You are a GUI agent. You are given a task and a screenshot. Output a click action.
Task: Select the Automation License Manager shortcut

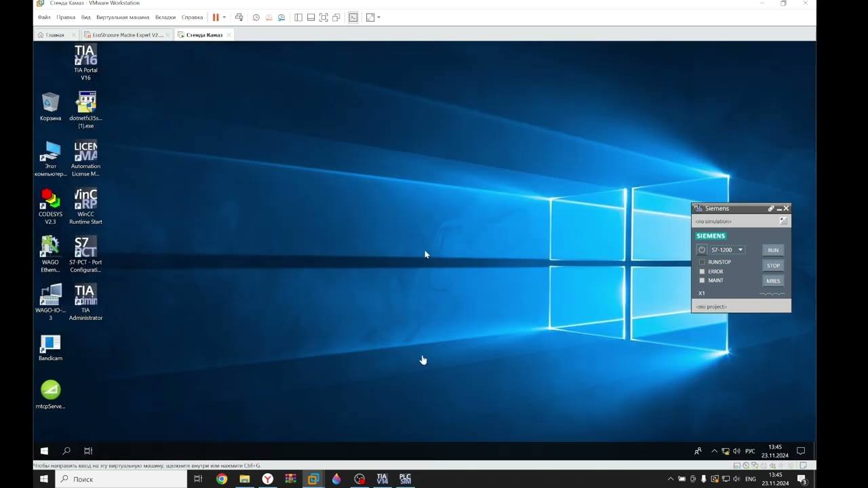(85, 159)
